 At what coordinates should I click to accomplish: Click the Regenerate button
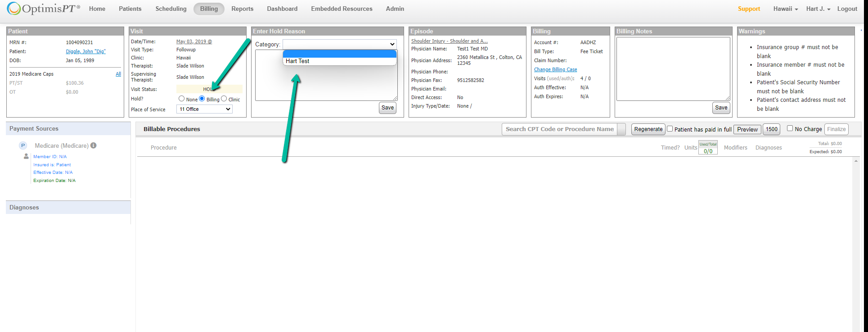[648, 129]
